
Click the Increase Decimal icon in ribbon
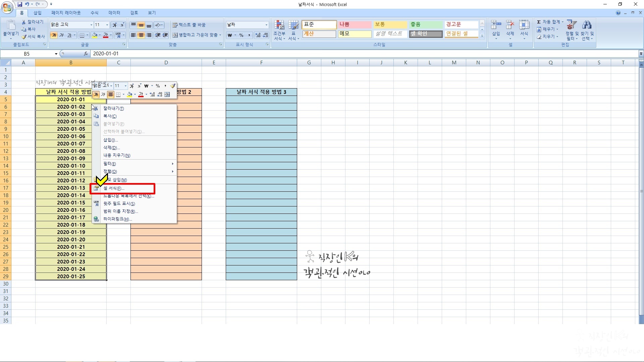coord(258,35)
